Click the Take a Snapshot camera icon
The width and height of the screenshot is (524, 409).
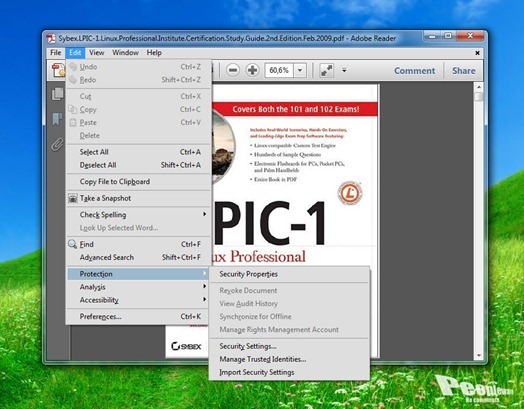pos(73,198)
